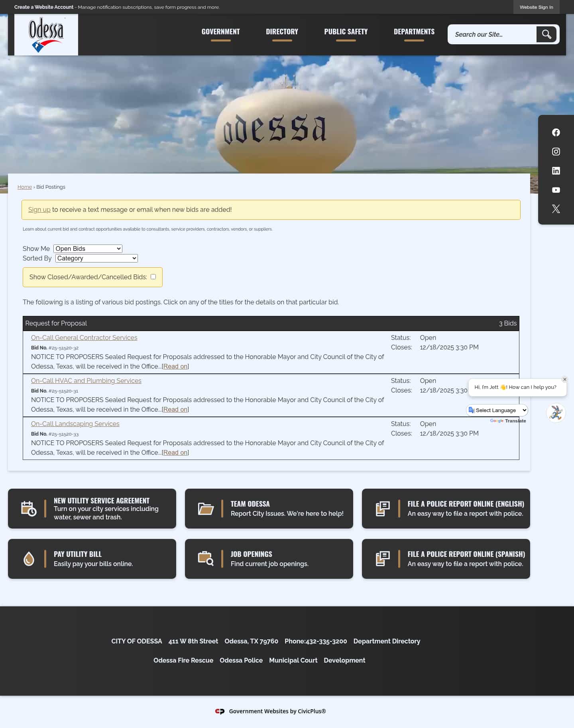Open the Sorted By Category dropdown
Screen dimensions: 574x728
tap(96, 258)
